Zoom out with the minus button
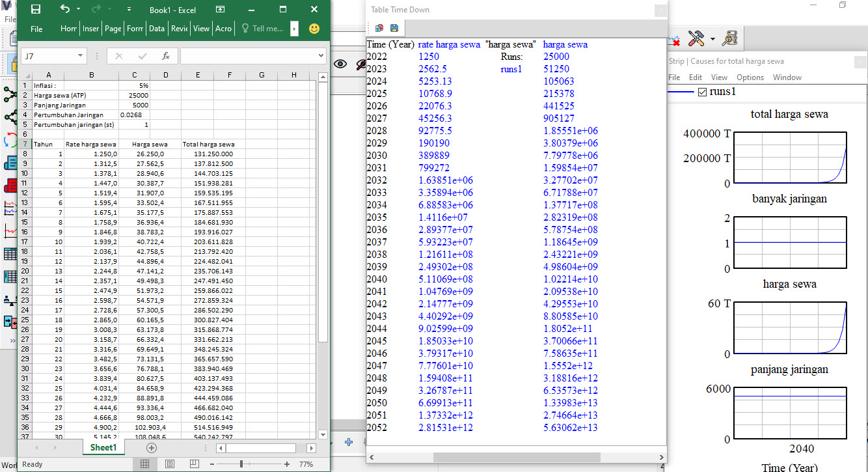868x472 pixels. coord(212,464)
